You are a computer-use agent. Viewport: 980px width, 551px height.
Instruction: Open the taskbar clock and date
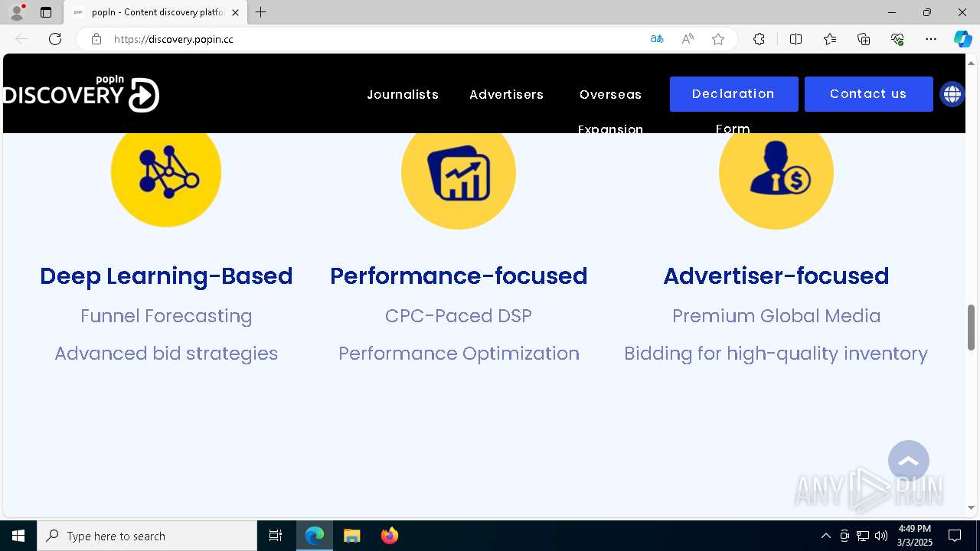click(x=915, y=536)
